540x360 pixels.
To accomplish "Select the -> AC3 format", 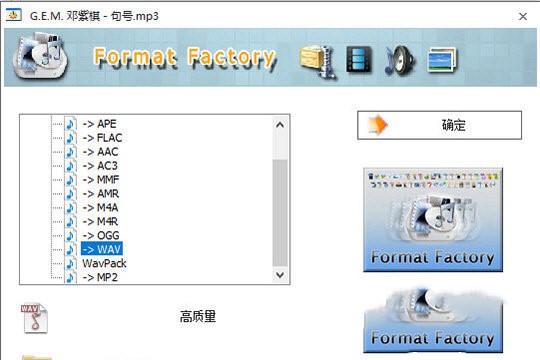I will click(x=100, y=166).
